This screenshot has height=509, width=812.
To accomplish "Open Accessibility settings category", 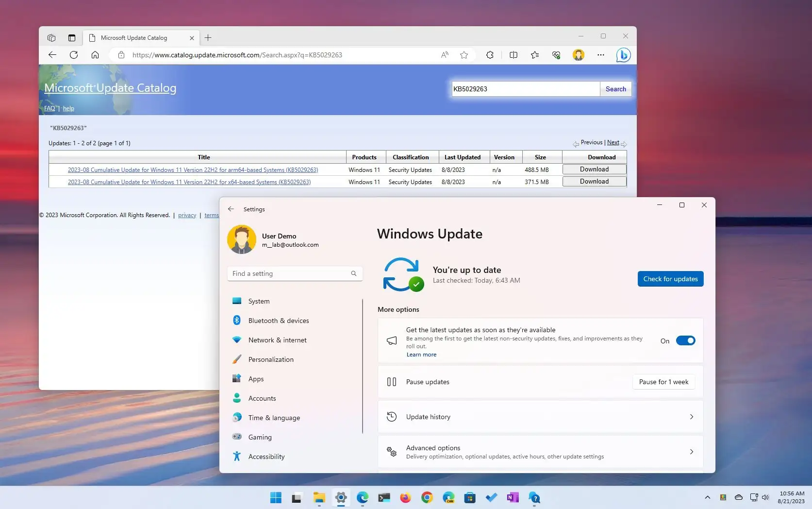I will point(294,457).
